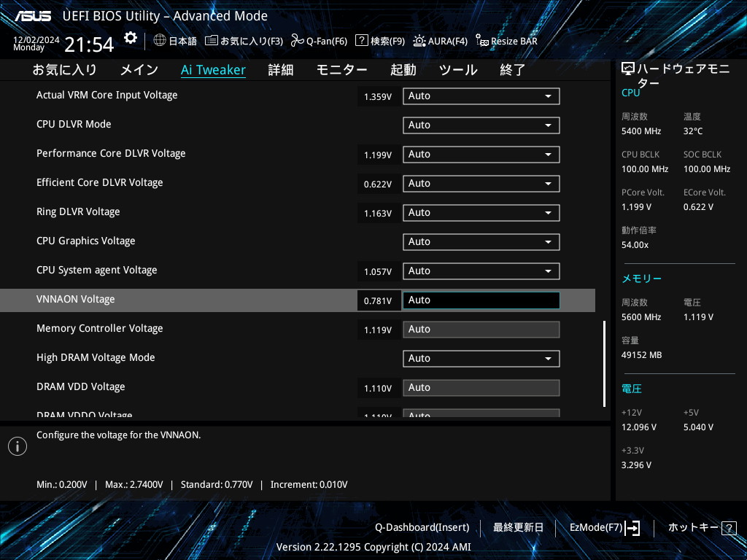Click Memory Controller Voltage input field
747x560 pixels.
coord(481,330)
